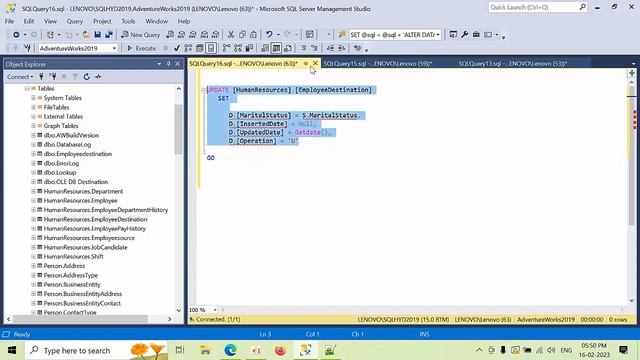The width and height of the screenshot is (640, 360).
Task: Click Display Estimated Execution Plan icon
Action: point(188,48)
